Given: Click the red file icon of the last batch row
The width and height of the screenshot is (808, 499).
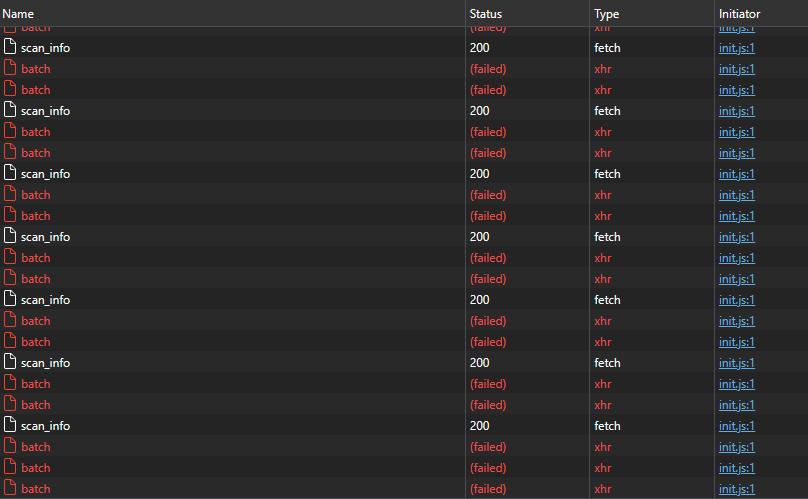Looking at the screenshot, I should (10, 489).
